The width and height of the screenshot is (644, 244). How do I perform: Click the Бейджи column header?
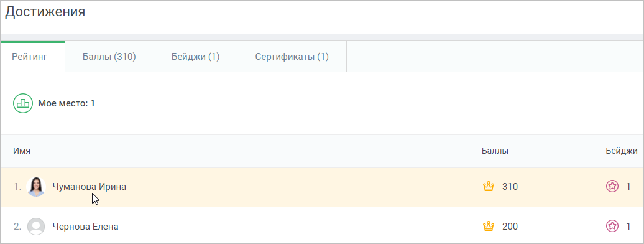tap(622, 151)
